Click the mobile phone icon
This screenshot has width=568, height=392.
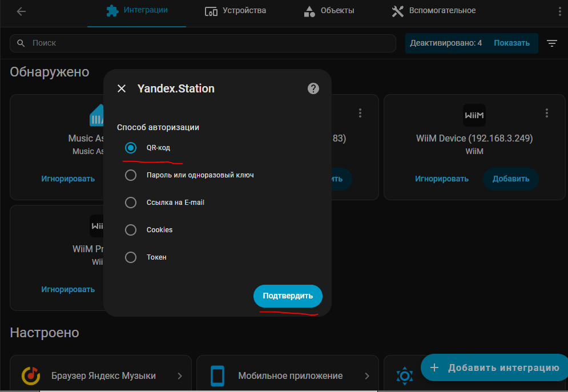(217, 375)
